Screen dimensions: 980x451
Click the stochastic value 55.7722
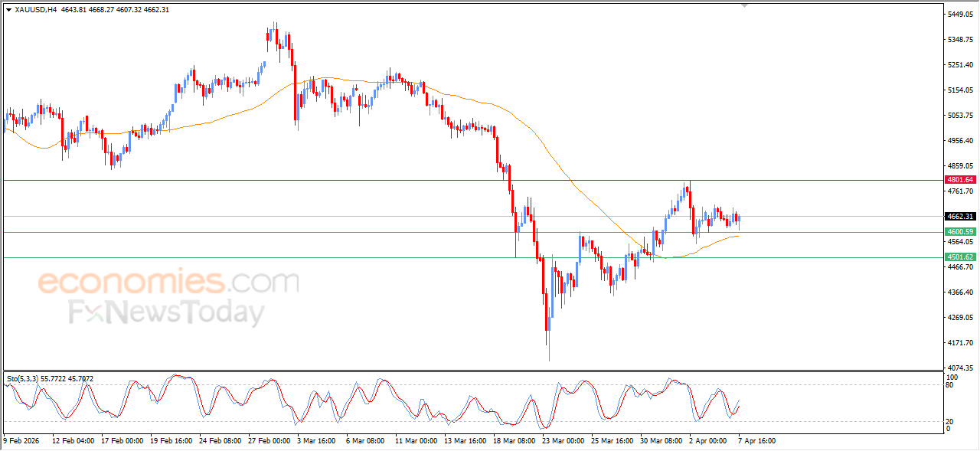pyautogui.click(x=55, y=379)
